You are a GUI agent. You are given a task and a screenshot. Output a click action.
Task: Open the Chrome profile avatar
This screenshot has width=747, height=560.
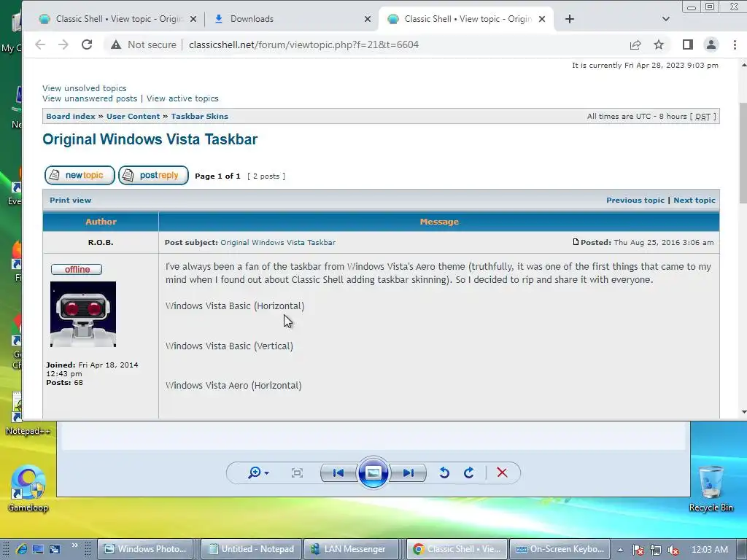pyautogui.click(x=711, y=44)
